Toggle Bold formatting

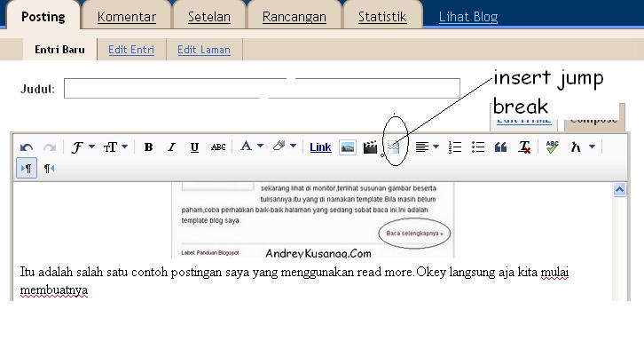(149, 147)
